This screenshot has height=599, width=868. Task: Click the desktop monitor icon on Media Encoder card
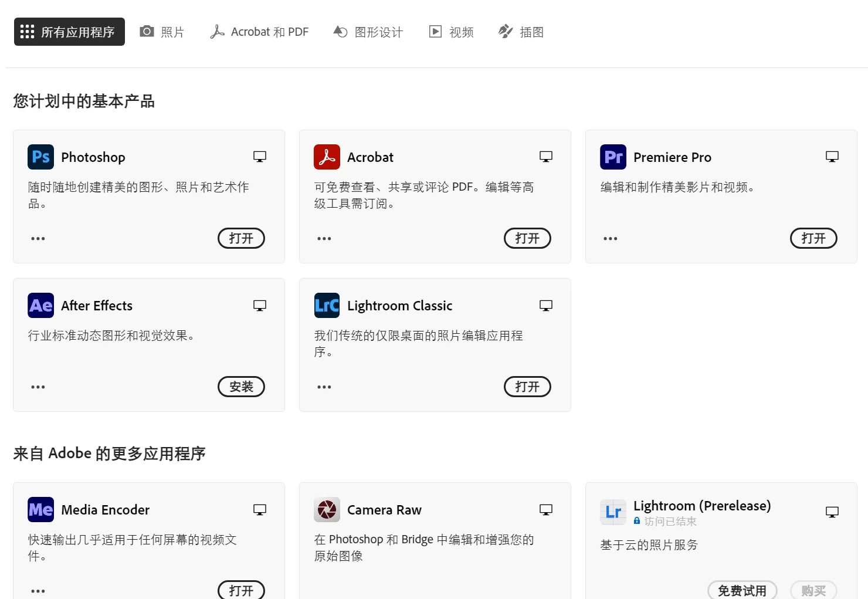260,510
